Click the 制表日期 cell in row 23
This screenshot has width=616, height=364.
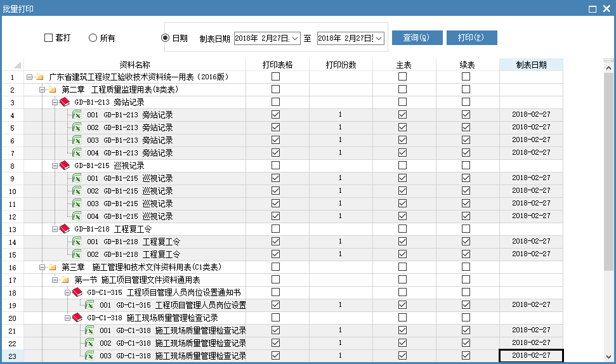click(x=531, y=356)
